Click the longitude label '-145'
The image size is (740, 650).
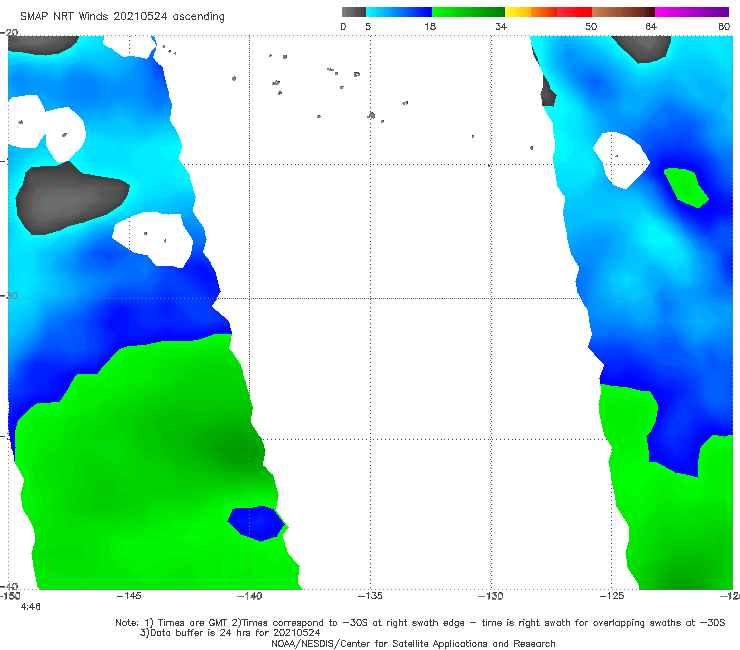tap(129, 596)
